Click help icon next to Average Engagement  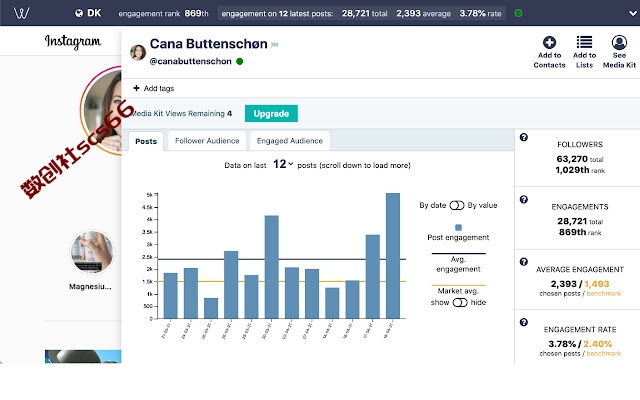pyautogui.click(x=524, y=262)
